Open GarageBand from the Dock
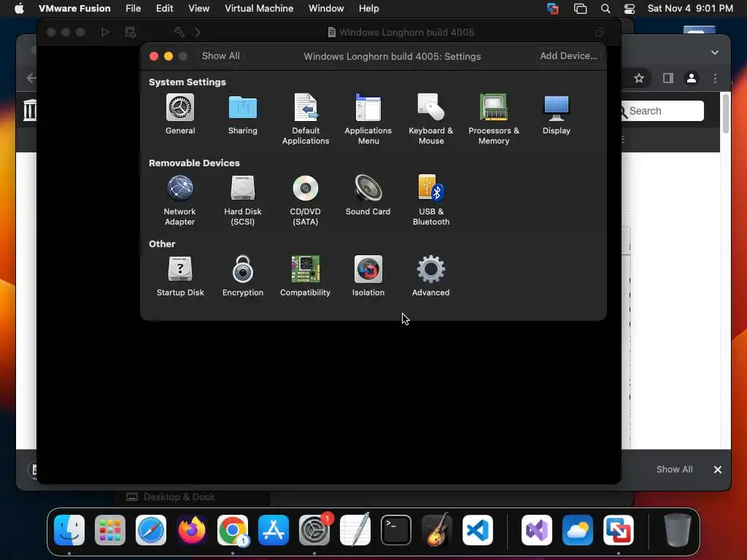This screenshot has height=560, width=747. tap(437, 529)
